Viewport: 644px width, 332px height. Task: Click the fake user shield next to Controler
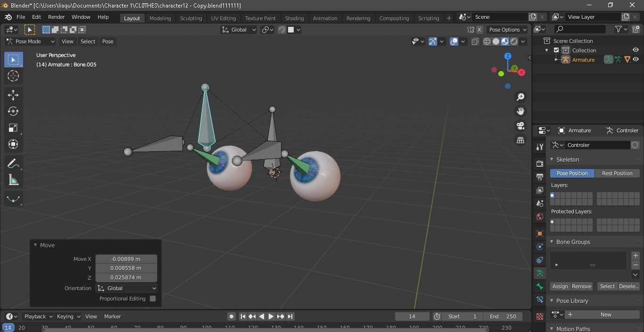coord(635,145)
